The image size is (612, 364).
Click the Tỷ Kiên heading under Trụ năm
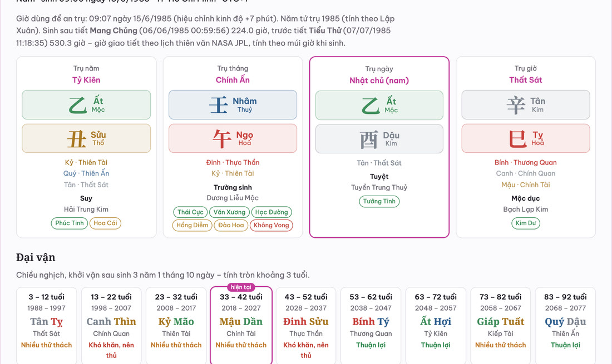click(x=86, y=80)
